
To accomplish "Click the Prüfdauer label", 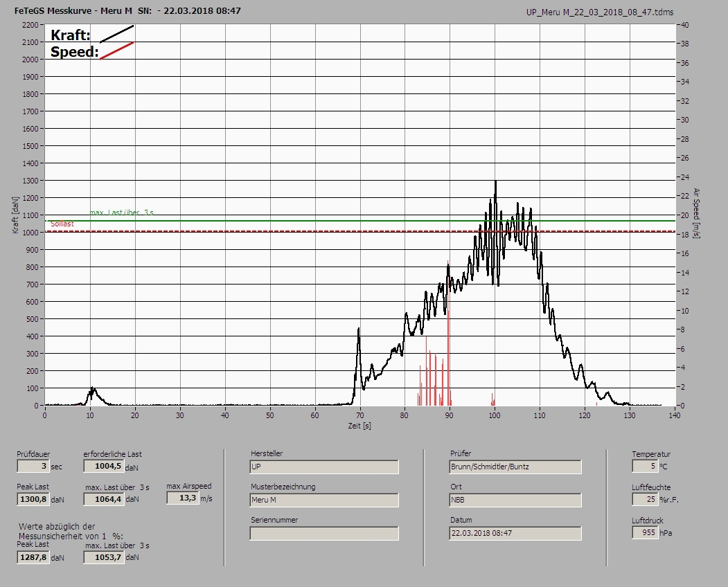I will tap(33, 454).
